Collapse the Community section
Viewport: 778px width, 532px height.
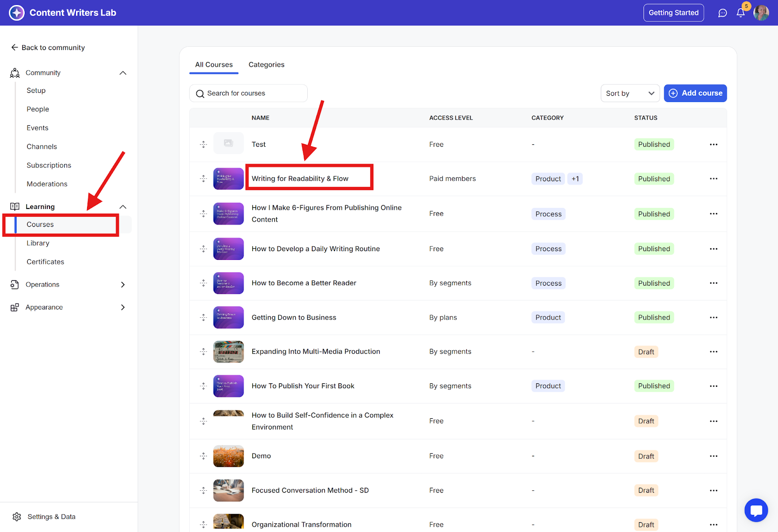[x=123, y=73]
